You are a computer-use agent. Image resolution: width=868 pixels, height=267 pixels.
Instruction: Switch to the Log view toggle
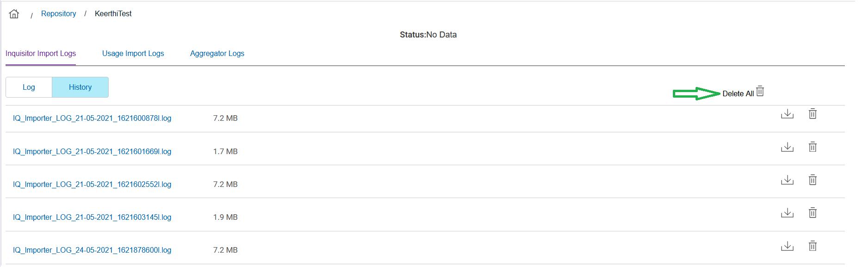tap(29, 87)
